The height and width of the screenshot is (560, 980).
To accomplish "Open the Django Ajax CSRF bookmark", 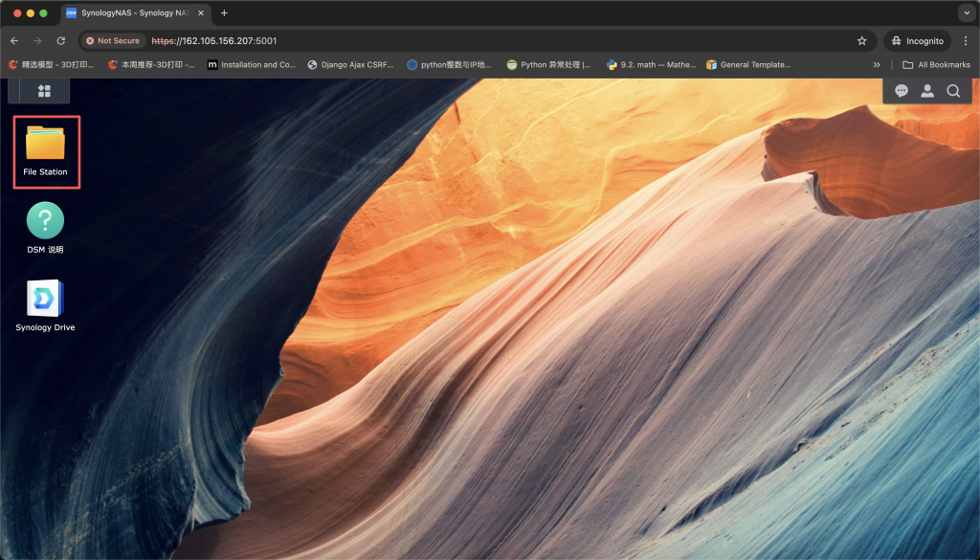I will (x=350, y=65).
